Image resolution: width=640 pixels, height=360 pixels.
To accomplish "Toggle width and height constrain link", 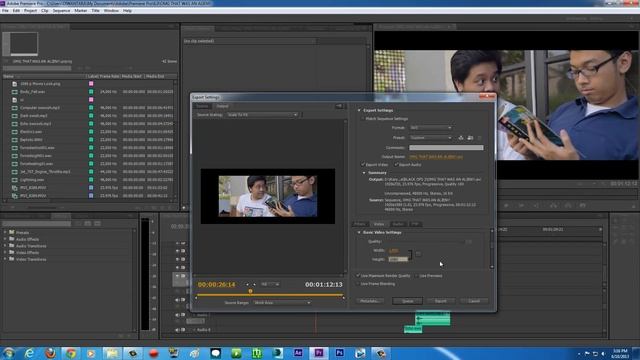I will pos(418,254).
